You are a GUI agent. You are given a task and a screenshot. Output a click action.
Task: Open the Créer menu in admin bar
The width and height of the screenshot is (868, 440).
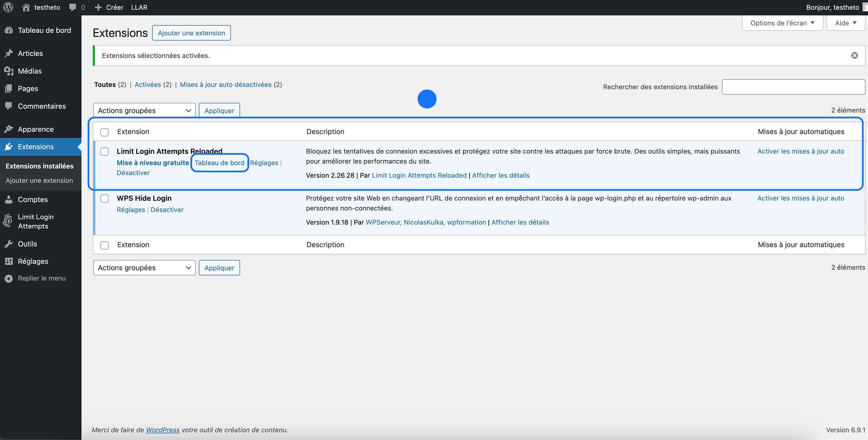point(109,7)
